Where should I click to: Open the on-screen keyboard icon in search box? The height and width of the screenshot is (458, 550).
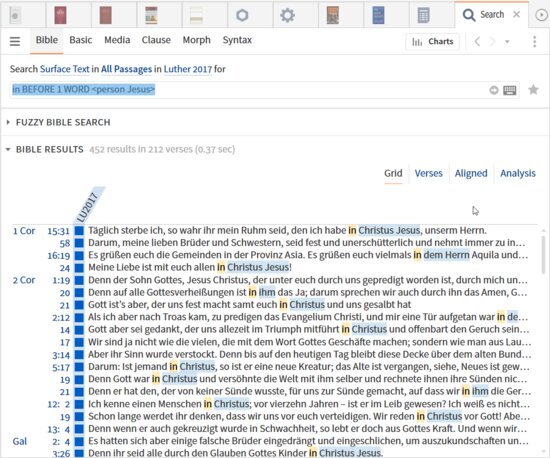(x=509, y=90)
